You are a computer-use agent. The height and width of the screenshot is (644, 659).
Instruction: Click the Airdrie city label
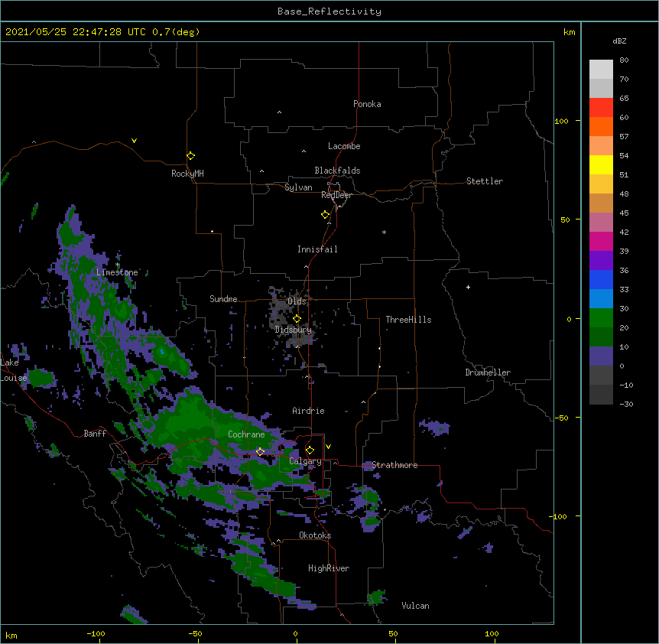308,411
